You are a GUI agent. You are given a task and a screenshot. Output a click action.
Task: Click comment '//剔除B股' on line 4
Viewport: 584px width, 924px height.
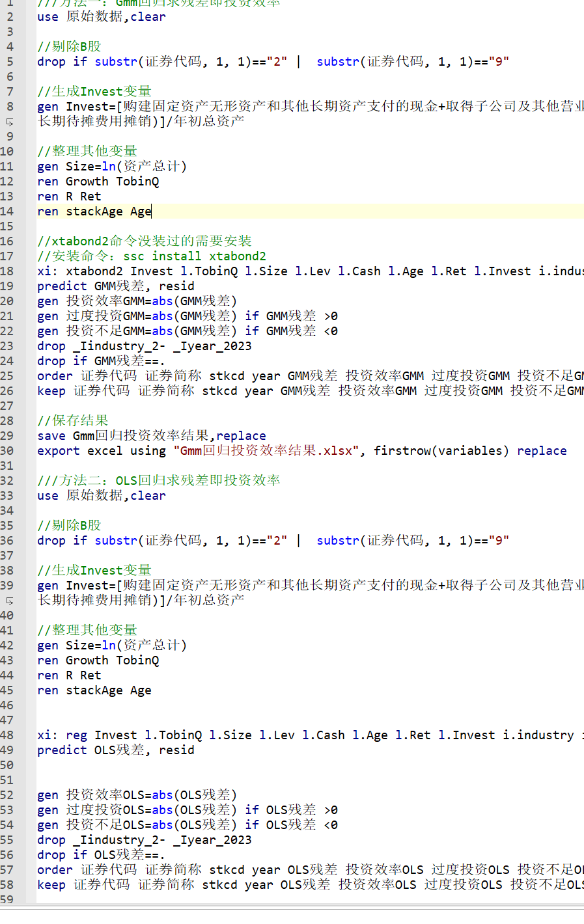(69, 46)
